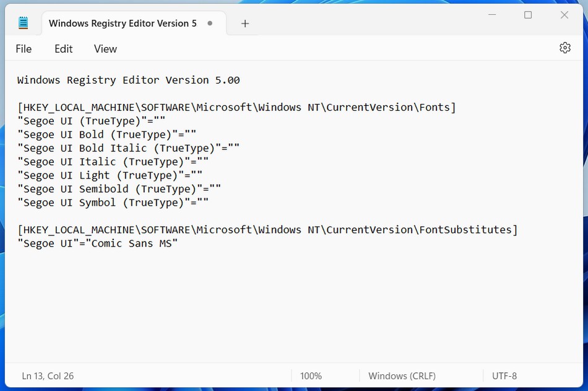
Task: Click the "Segoe UI Bold (TrueType)" line
Action: [x=106, y=134]
